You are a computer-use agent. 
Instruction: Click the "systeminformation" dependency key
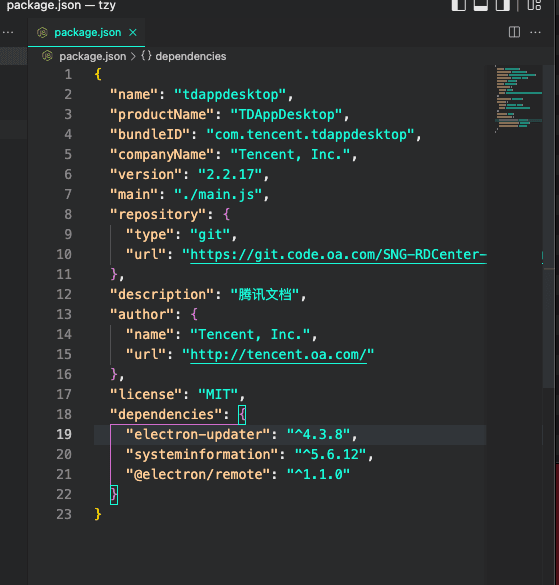point(202,455)
